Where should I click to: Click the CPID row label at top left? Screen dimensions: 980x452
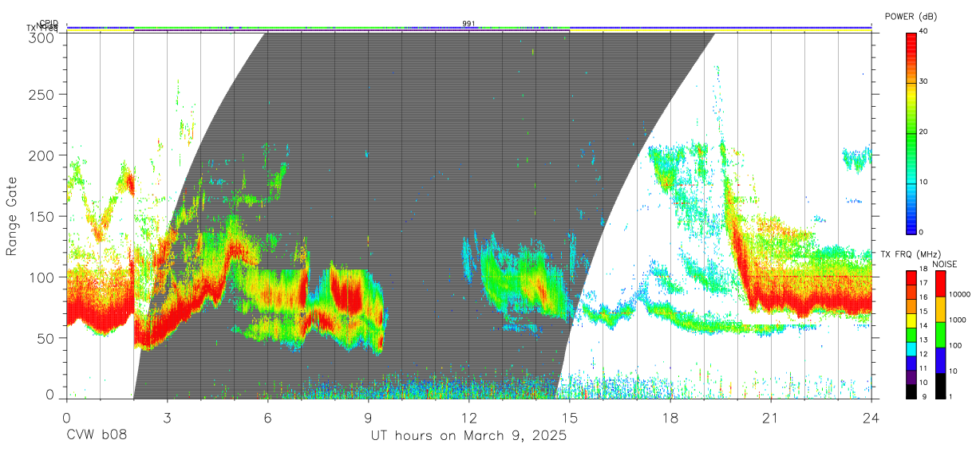coord(49,23)
